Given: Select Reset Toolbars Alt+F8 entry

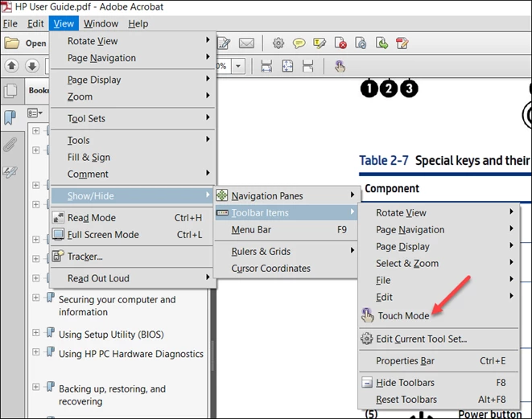Looking at the screenshot, I should point(439,400).
